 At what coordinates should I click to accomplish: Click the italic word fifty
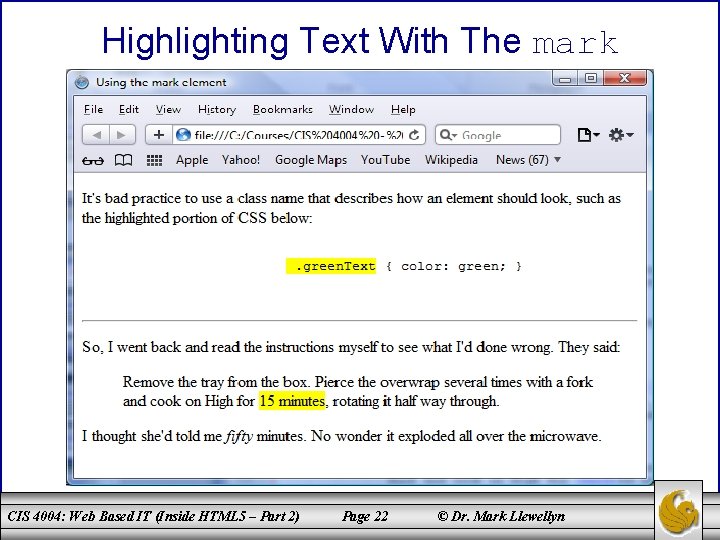coord(239,436)
